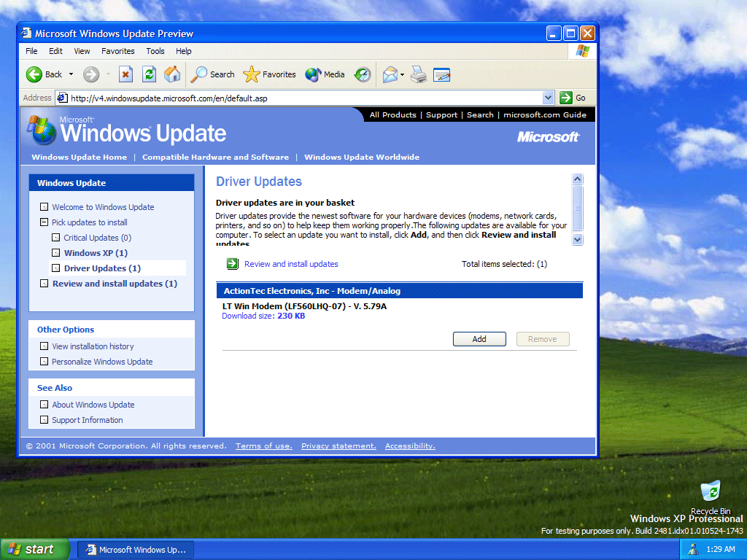
Task: Open Personalize Windows Update
Action: (x=102, y=362)
